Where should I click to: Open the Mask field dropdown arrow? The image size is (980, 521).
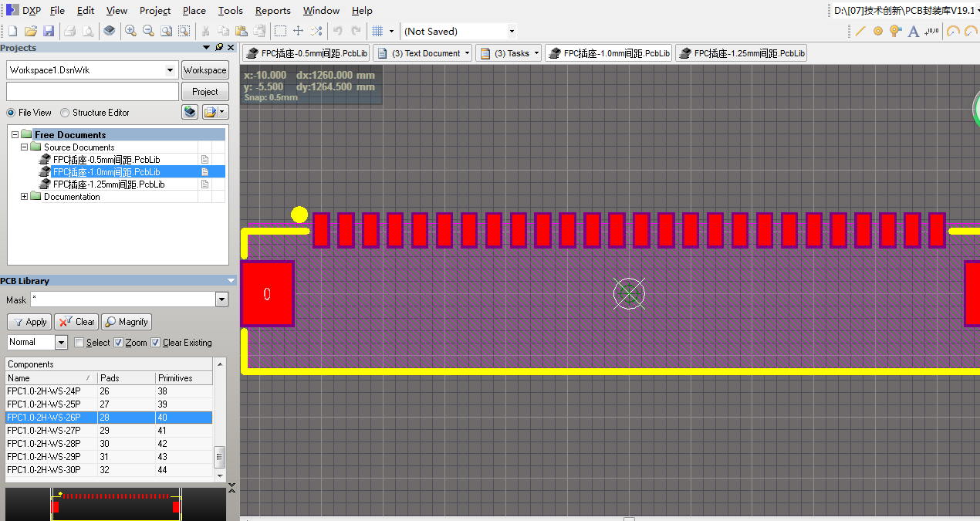click(x=222, y=299)
